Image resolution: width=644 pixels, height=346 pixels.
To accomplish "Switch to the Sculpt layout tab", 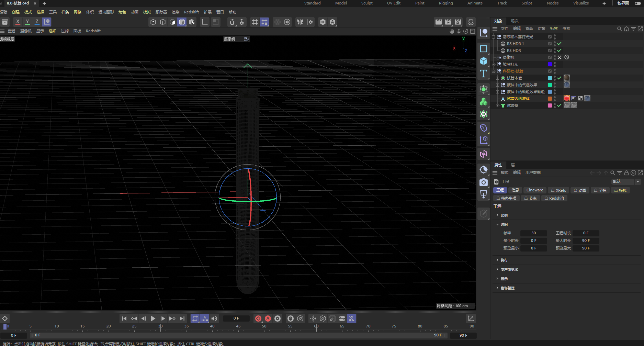I will [x=367, y=3].
